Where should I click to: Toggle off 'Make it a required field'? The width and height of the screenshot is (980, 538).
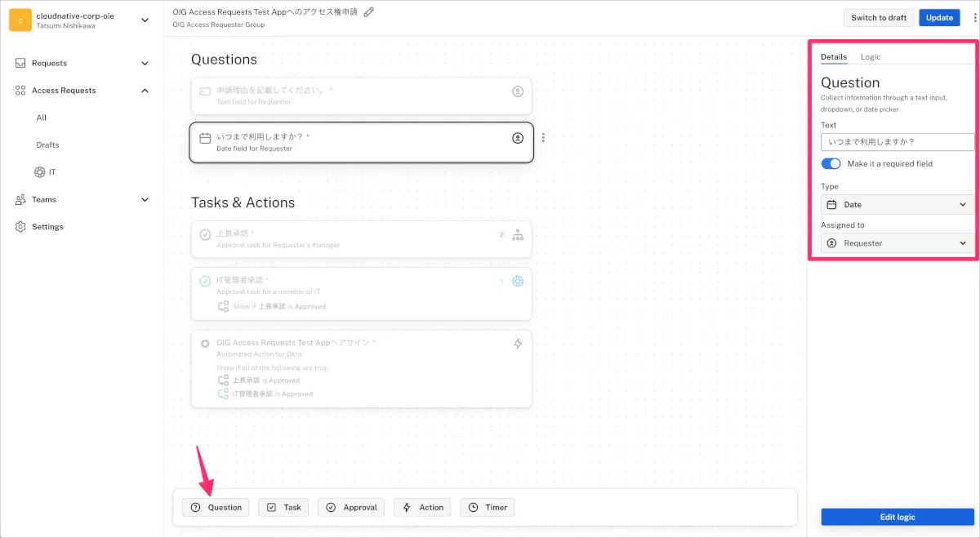coord(831,164)
